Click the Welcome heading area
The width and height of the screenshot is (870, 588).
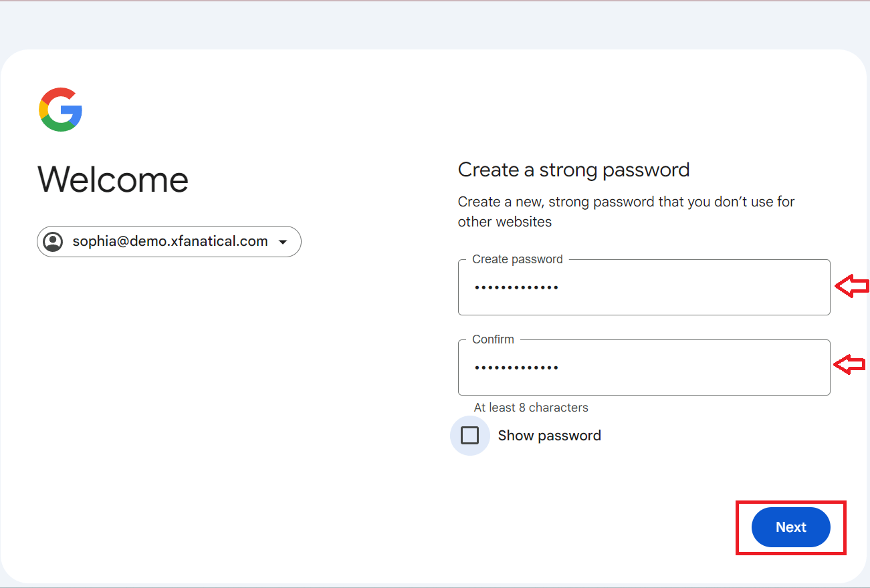coord(112,179)
